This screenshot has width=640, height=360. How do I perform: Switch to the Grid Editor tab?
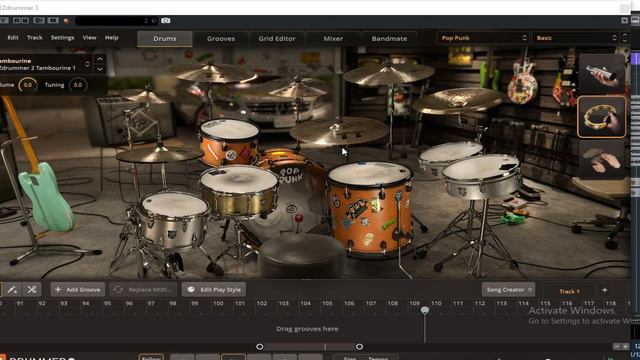pos(277,38)
